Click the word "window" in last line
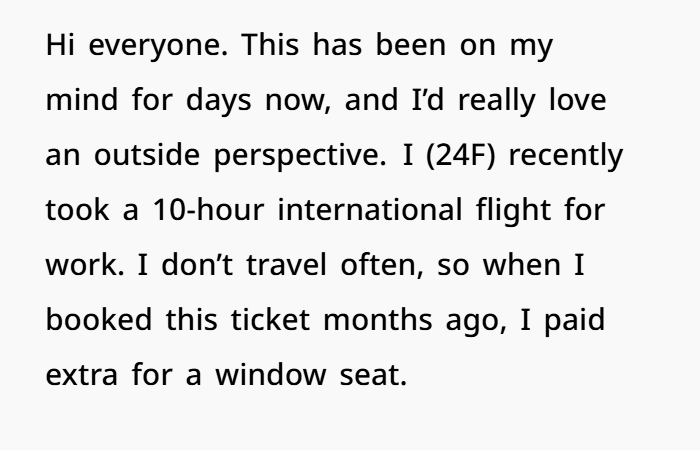 click(x=271, y=374)
